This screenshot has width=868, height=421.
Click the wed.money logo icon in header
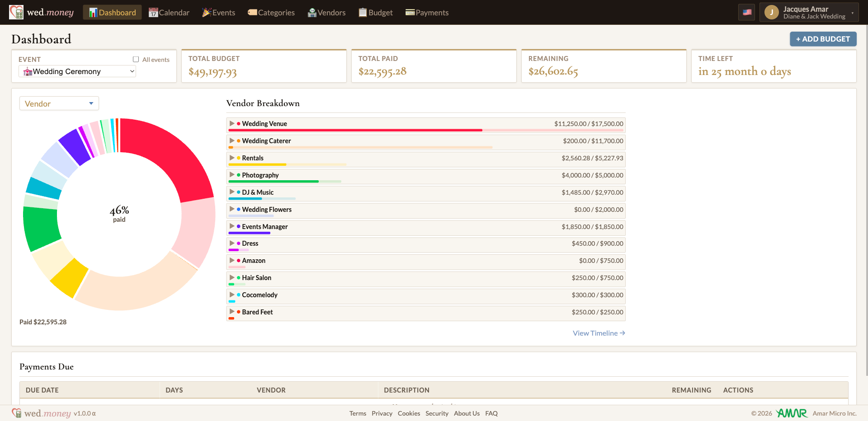[x=16, y=12]
